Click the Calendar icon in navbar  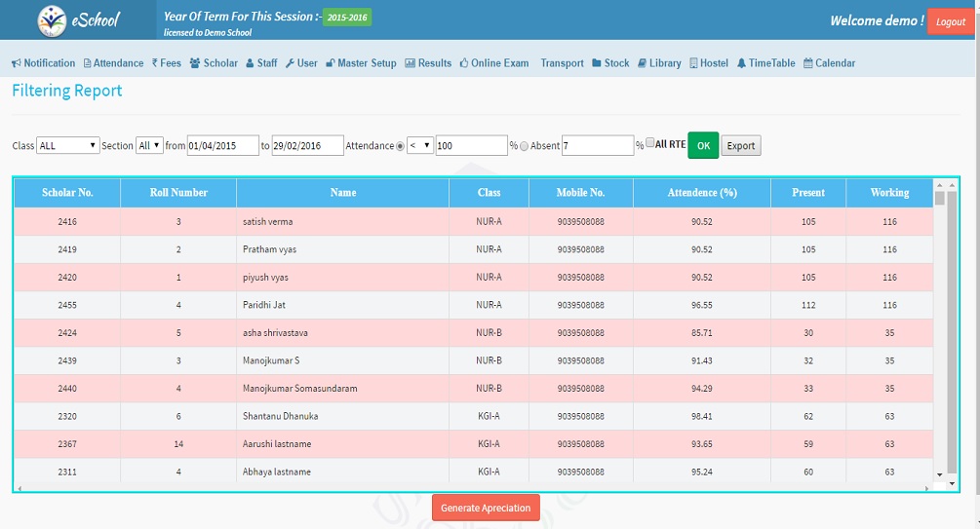808,63
